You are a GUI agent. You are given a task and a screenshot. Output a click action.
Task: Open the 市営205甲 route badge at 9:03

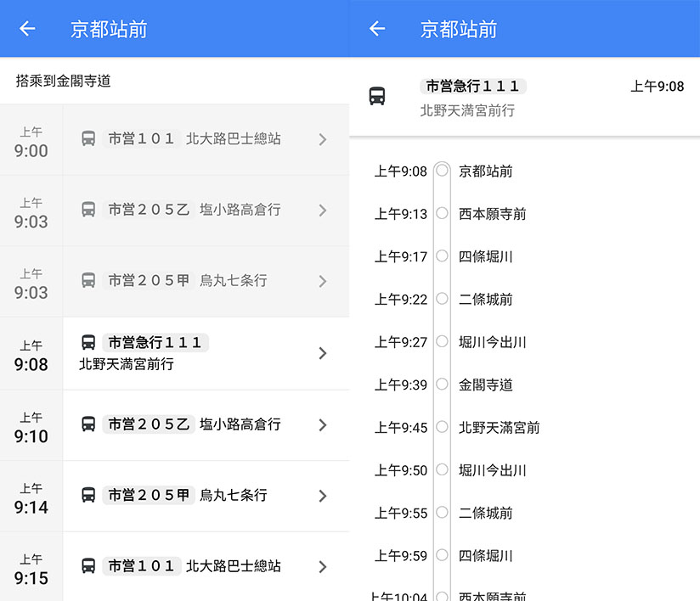148,280
